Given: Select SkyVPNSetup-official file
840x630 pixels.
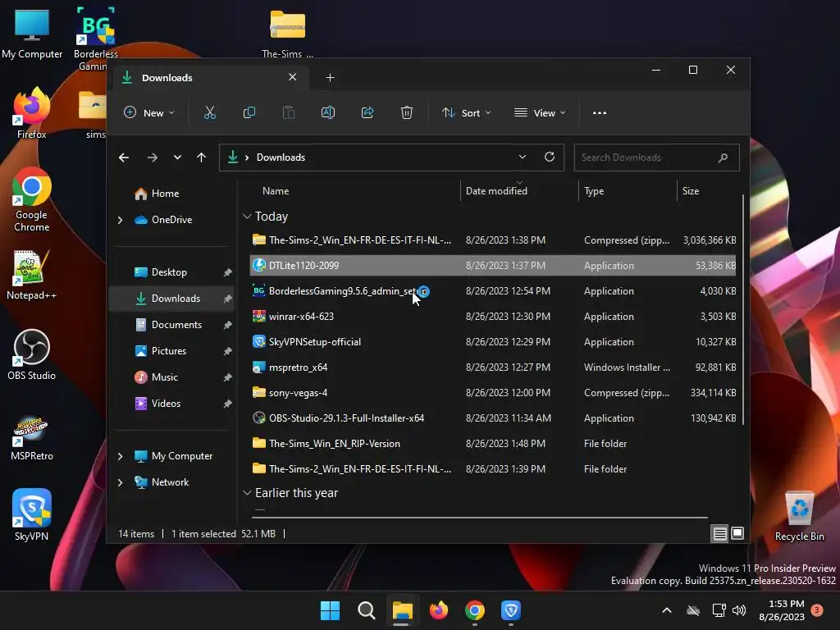Looking at the screenshot, I should tap(493, 342).
